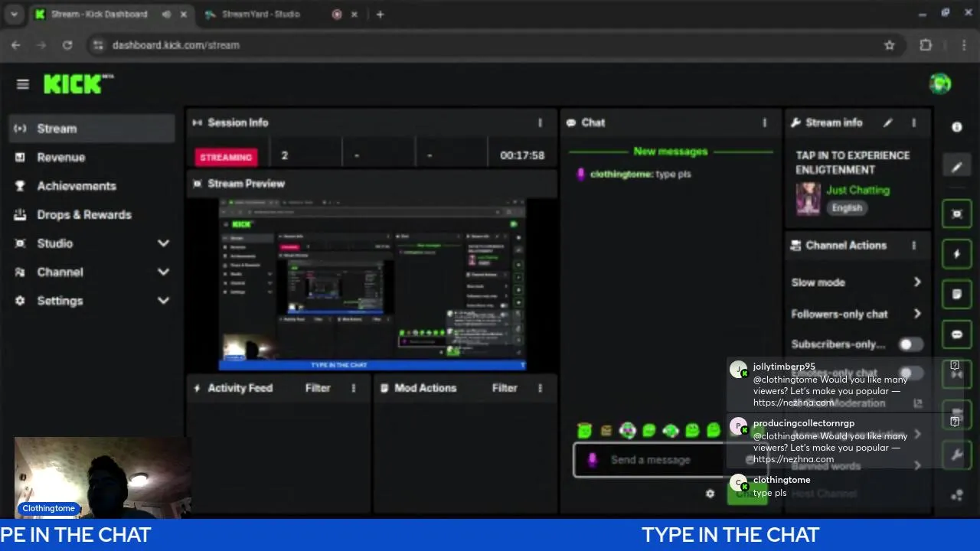Click the pencil edit icon in right toolbar

[956, 167]
